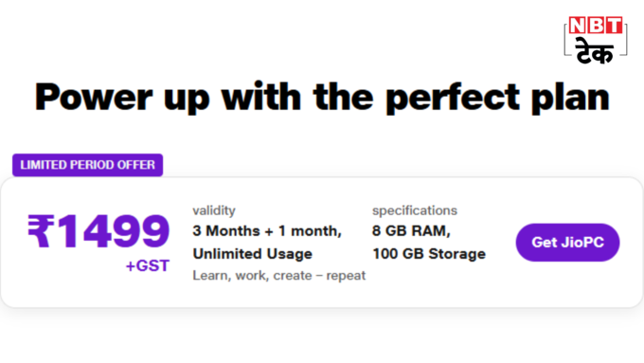Click the 100 GB Storage text
Viewport: 644px width, 363px height.
pyautogui.click(x=429, y=254)
